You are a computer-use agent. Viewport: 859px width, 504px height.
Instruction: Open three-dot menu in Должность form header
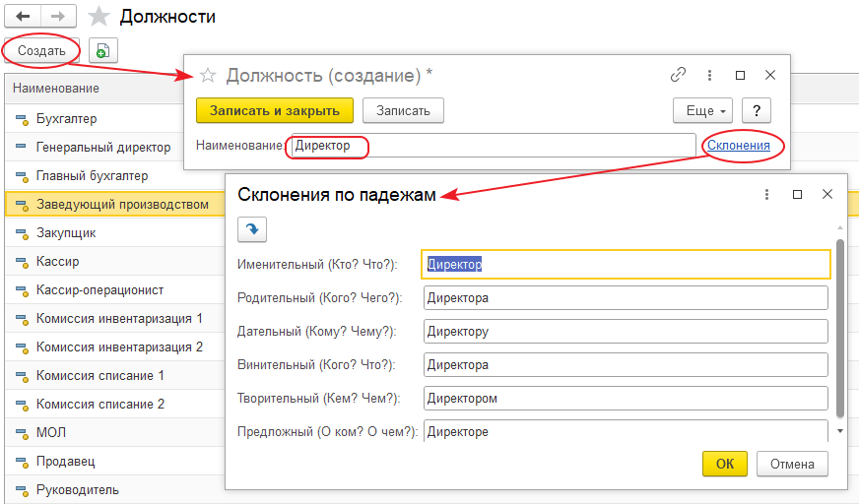coord(709,75)
